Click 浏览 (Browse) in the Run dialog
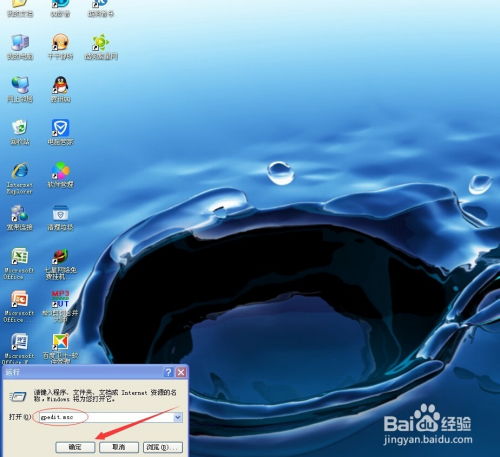 point(163,447)
